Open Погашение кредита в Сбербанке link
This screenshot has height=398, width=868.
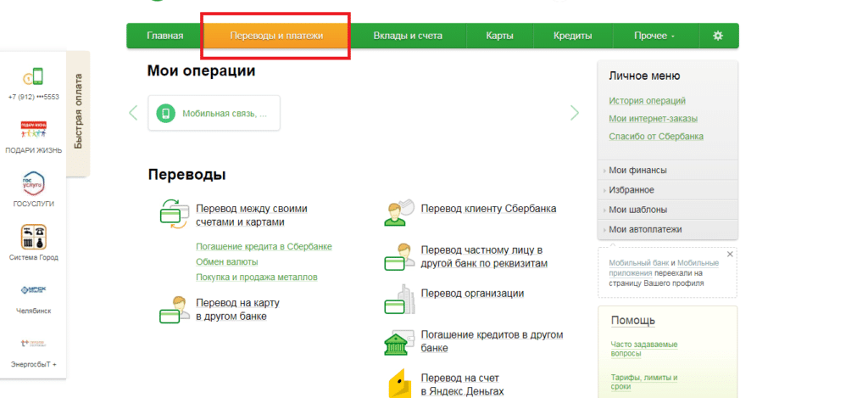click(x=264, y=247)
